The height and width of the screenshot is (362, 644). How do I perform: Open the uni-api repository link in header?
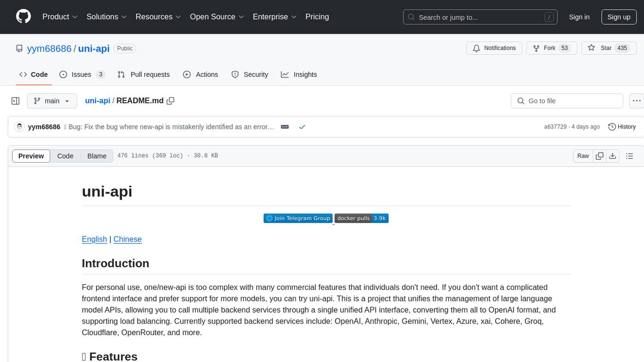pyautogui.click(x=94, y=48)
